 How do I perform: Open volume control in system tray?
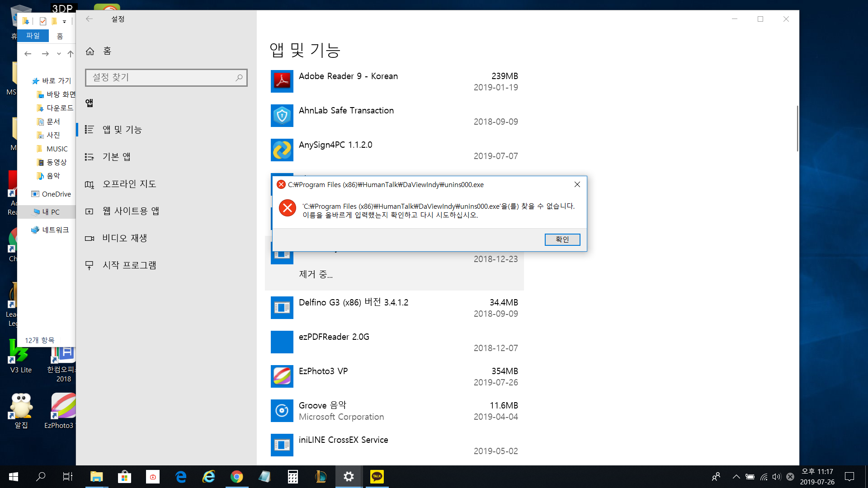point(777,477)
